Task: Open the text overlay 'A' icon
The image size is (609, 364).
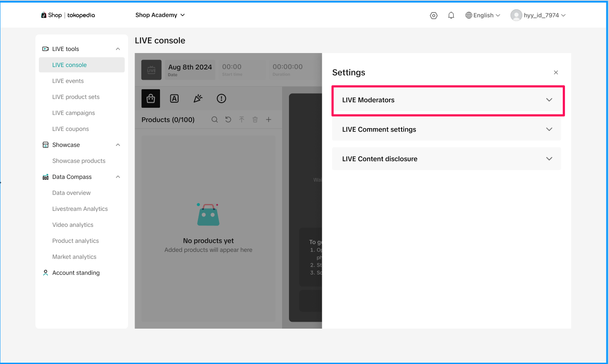Action: pyautogui.click(x=174, y=99)
